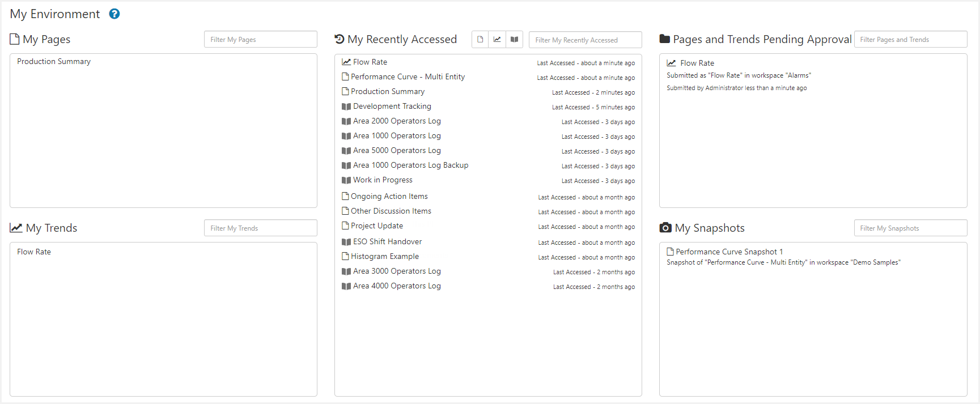Open Production Summary in My Pages
Screen dimensions: 980x404
pyautogui.click(x=54, y=62)
